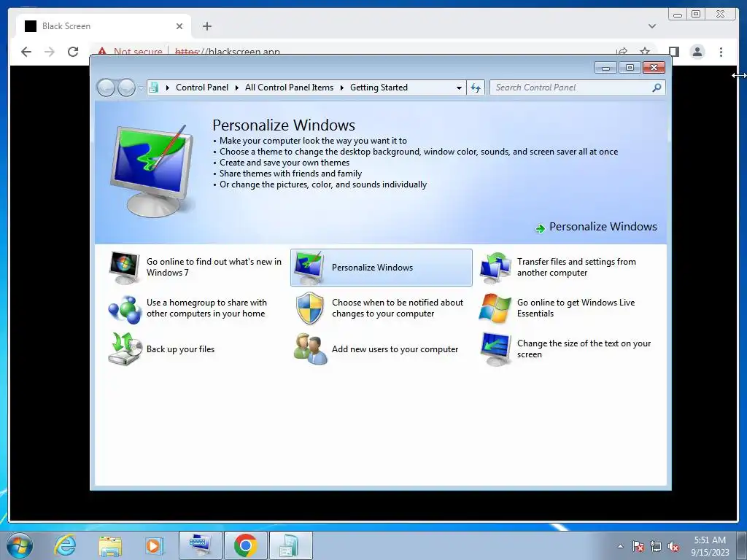Select the Personalize Windows item in the list
This screenshot has width=747, height=560.
pyautogui.click(x=381, y=267)
